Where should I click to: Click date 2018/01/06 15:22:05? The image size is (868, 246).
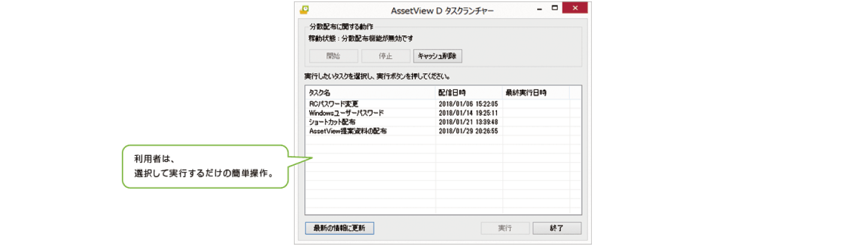point(468,104)
